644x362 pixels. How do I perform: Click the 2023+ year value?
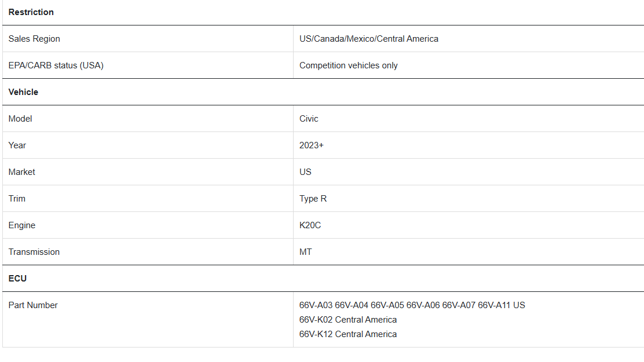click(312, 145)
